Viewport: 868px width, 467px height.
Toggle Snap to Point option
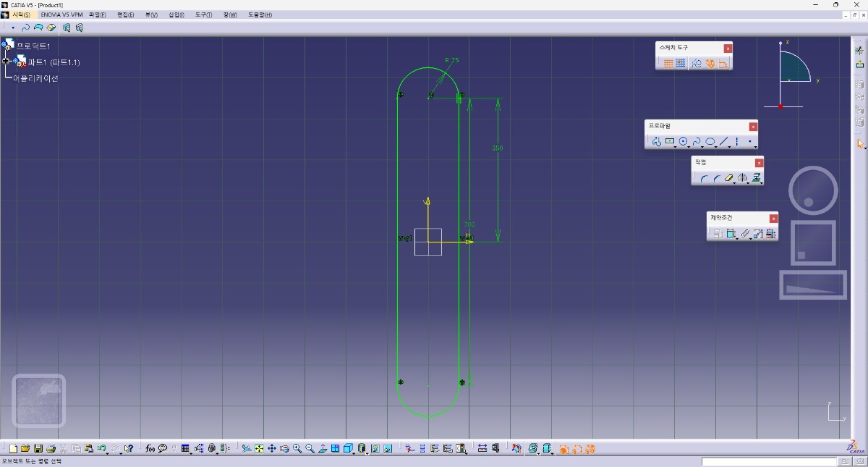(681, 64)
